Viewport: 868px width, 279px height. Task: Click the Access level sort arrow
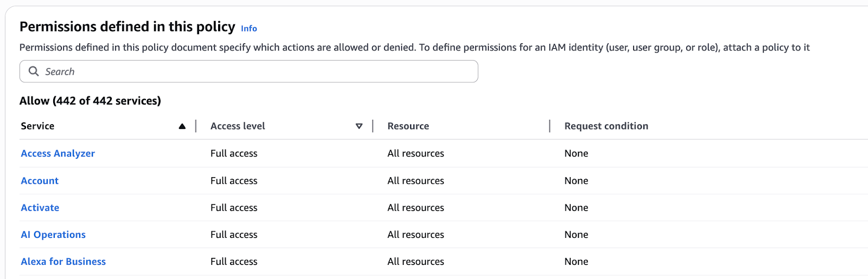[359, 126]
